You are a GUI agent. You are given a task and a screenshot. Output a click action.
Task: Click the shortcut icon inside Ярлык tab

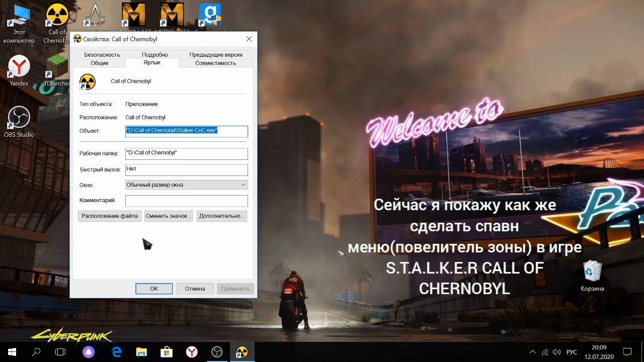[88, 82]
